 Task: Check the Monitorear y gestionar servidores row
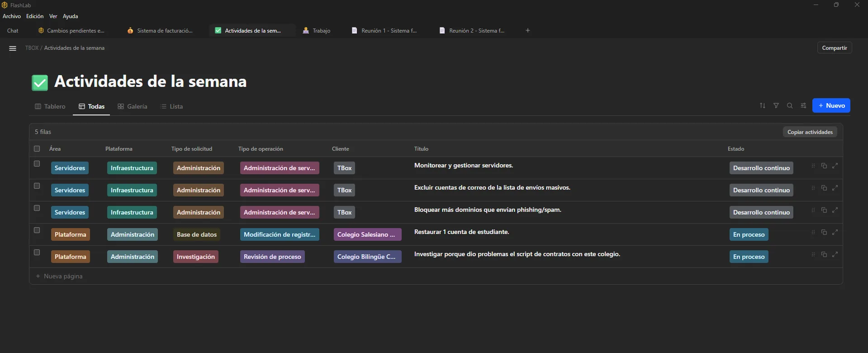pos(37,164)
